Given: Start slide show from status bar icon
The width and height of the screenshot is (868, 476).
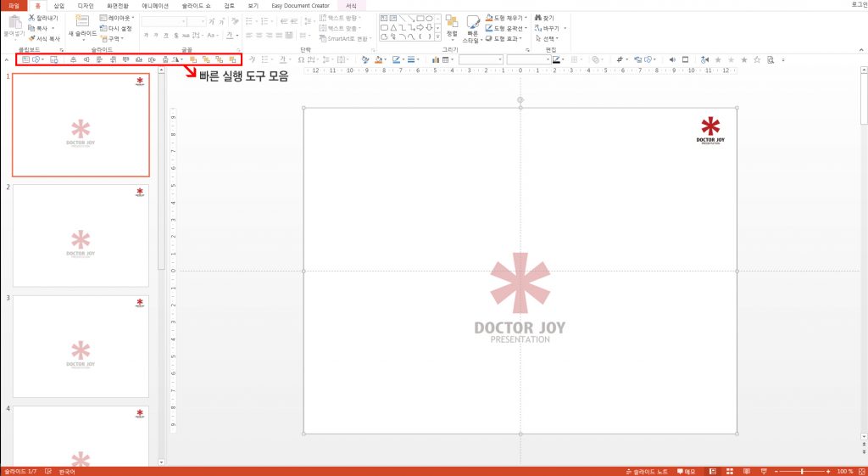Looking at the screenshot, I should (x=764, y=472).
